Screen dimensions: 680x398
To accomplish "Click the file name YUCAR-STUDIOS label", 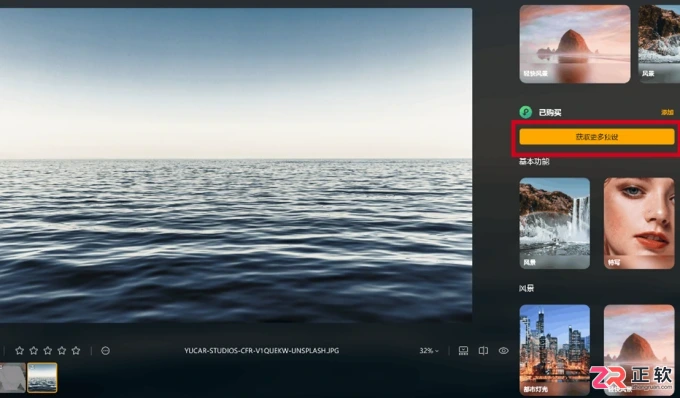I will point(262,350).
